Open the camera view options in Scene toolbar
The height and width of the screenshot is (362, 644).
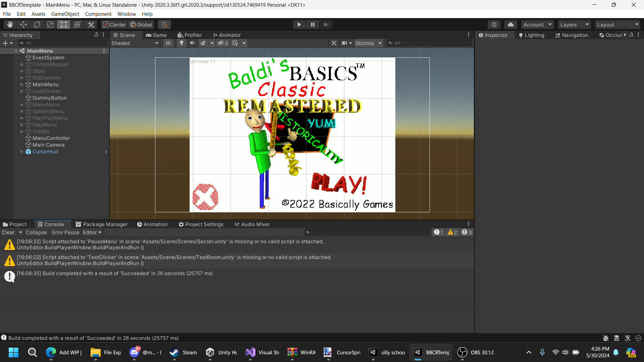[347, 43]
